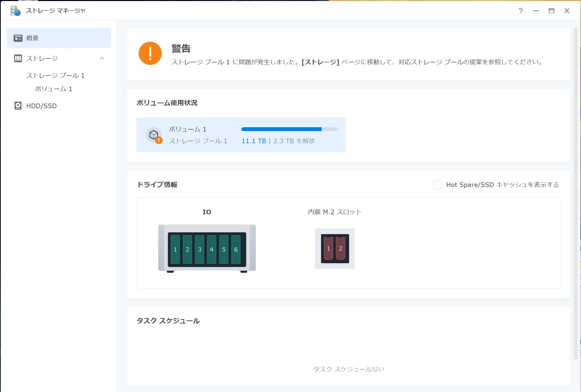Open the HDD/SSD page
The height and width of the screenshot is (392, 581).
click(41, 106)
